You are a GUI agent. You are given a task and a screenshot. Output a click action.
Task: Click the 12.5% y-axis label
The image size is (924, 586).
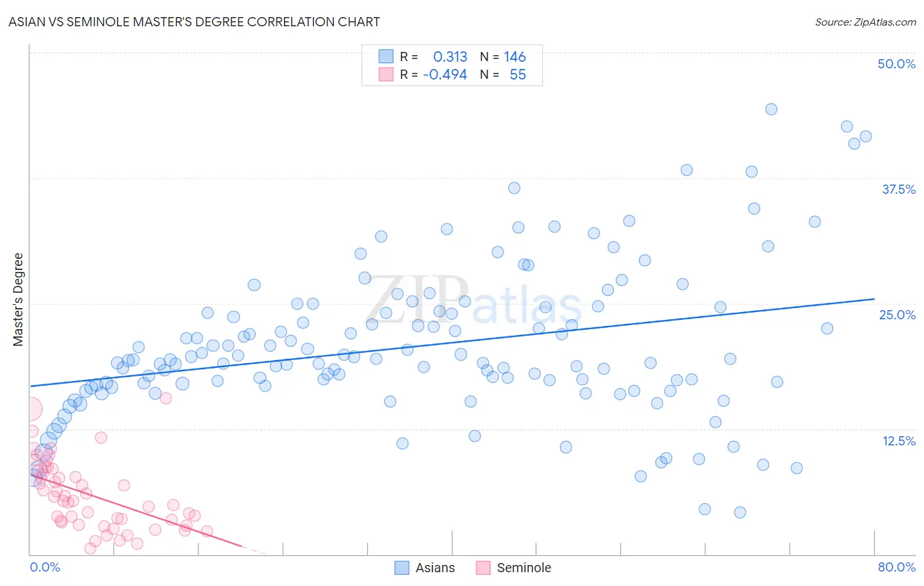[898, 441]
